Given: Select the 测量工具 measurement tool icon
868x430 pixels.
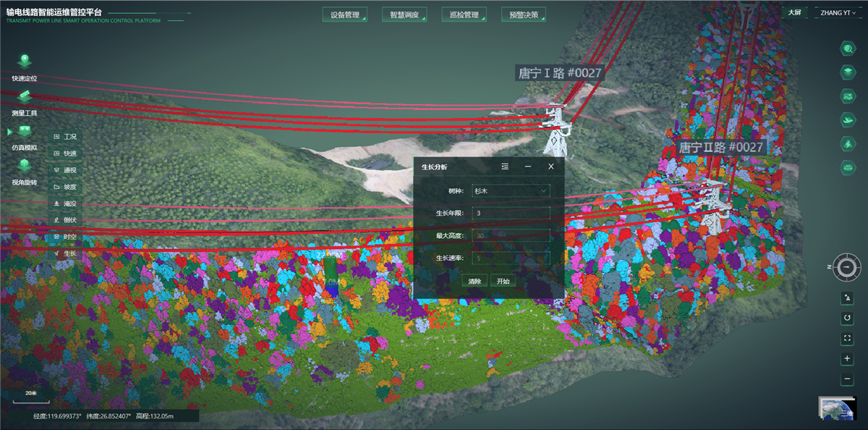Looking at the screenshot, I should [25, 98].
